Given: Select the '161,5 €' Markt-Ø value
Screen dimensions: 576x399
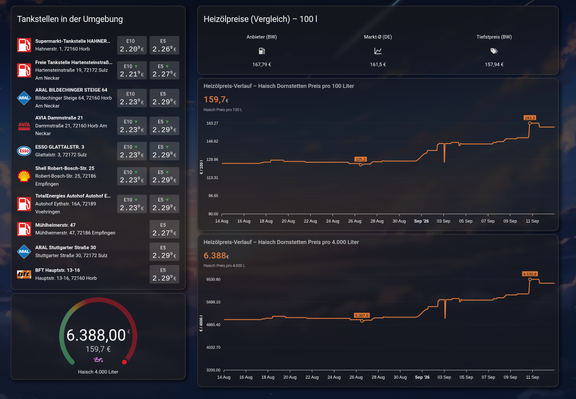Looking at the screenshot, I should (378, 64).
